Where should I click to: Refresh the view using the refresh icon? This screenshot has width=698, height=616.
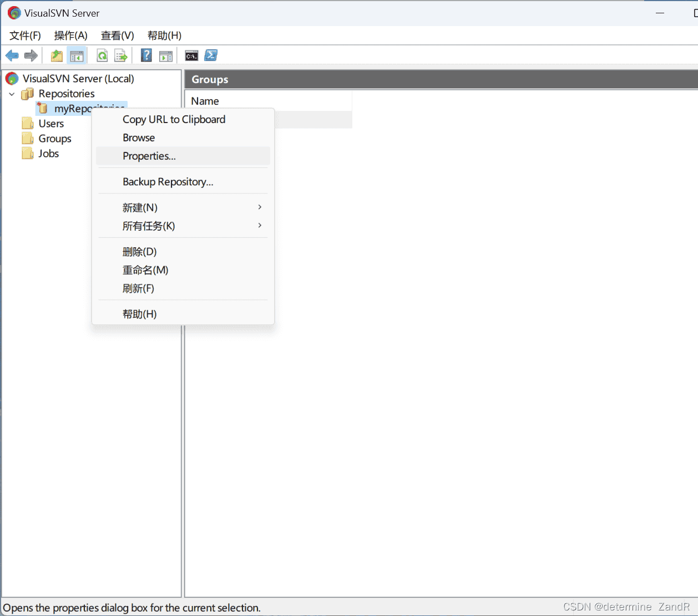pos(102,55)
